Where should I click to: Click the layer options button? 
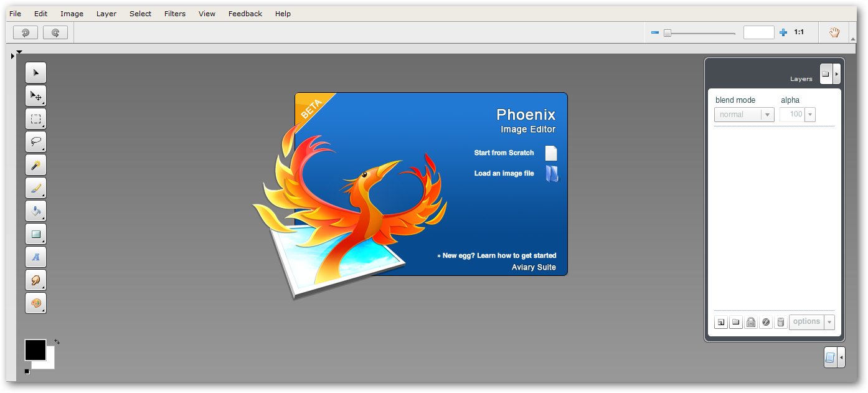806,322
